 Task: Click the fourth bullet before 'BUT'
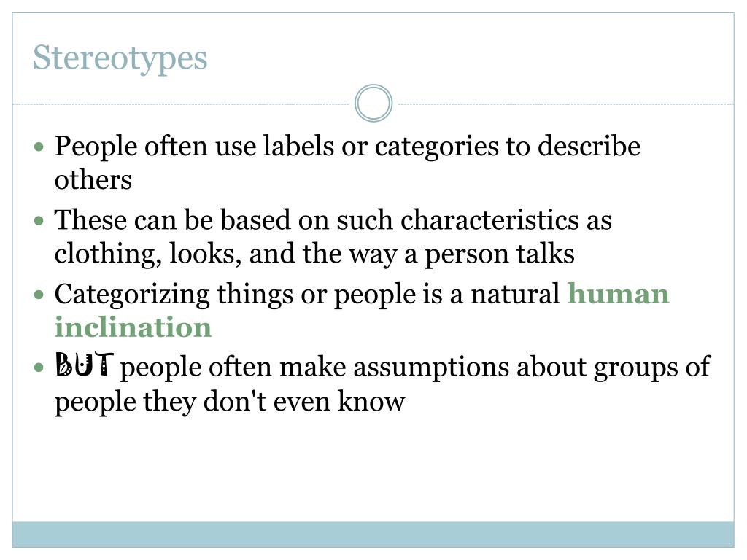coord(39,367)
